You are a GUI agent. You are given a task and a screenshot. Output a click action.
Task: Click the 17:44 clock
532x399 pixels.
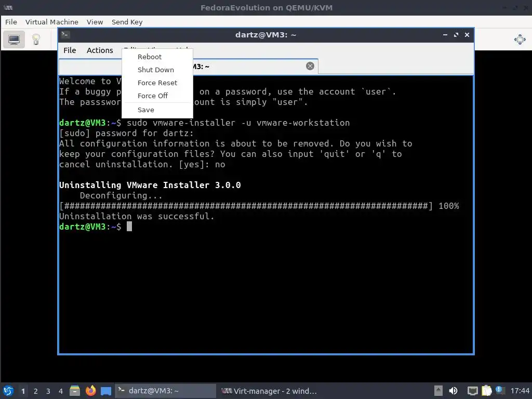(x=520, y=391)
